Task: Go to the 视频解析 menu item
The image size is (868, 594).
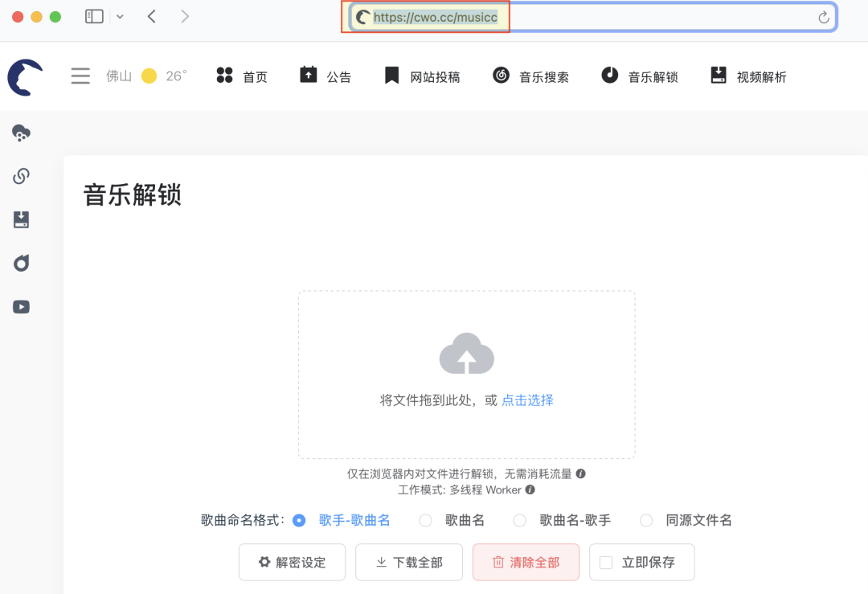Action: coord(749,77)
